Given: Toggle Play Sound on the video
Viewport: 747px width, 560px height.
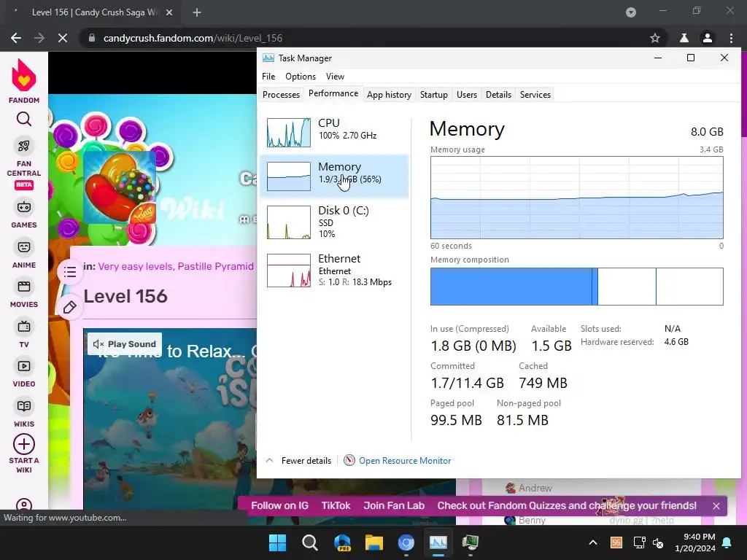Looking at the screenshot, I should [125, 344].
